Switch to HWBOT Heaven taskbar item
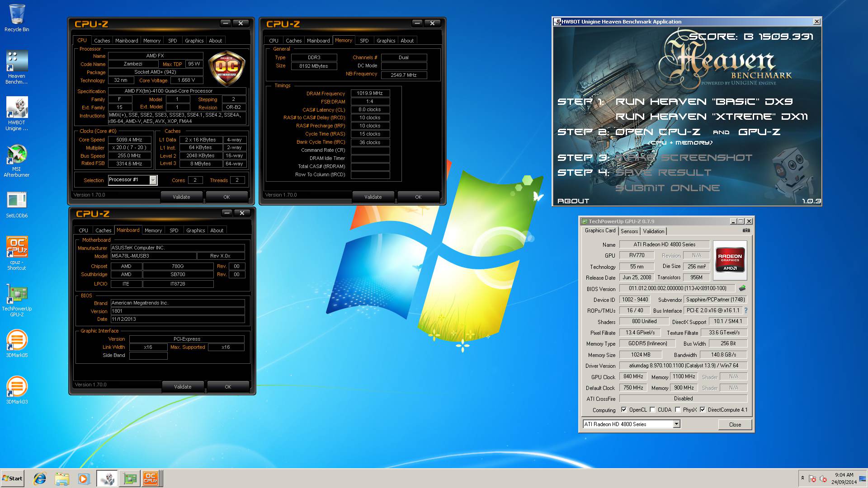The image size is (868, 488). pyautogui.click(x=107, y=479)
